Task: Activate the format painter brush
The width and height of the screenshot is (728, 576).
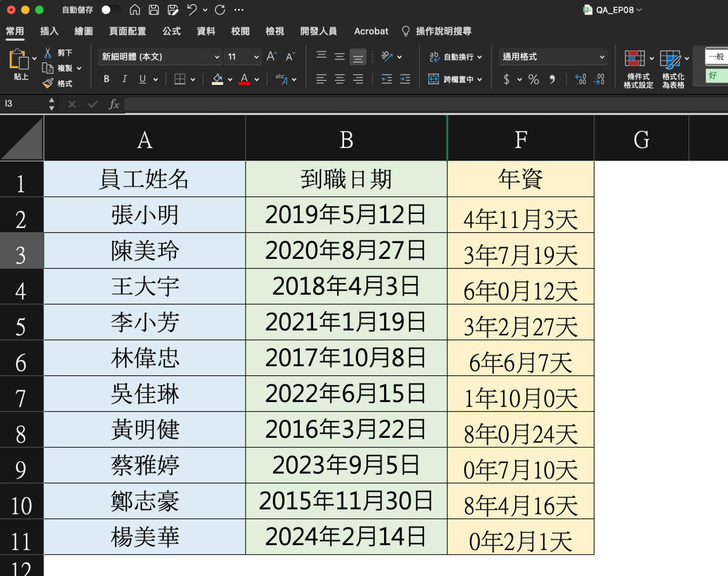Action: click(x=48, y=84)
